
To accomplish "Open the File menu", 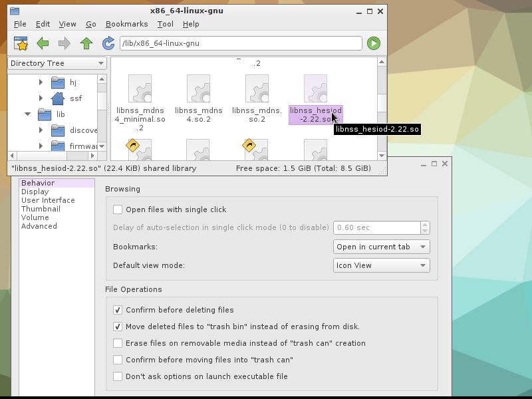I will (x=20, y=24).
